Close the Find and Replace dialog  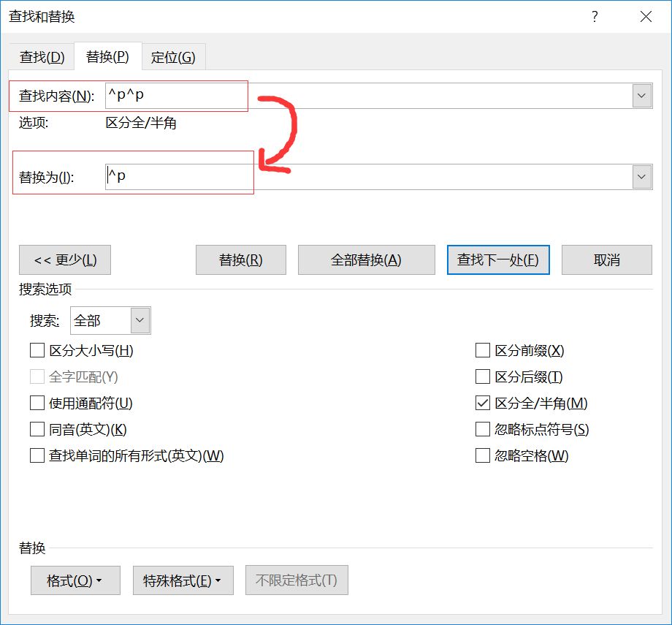point(646,17)
